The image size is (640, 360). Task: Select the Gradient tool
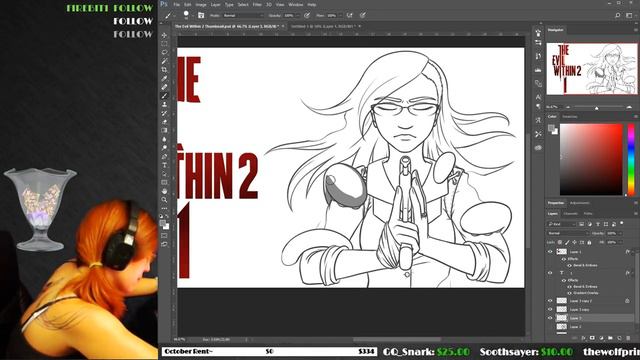(164, 130)
